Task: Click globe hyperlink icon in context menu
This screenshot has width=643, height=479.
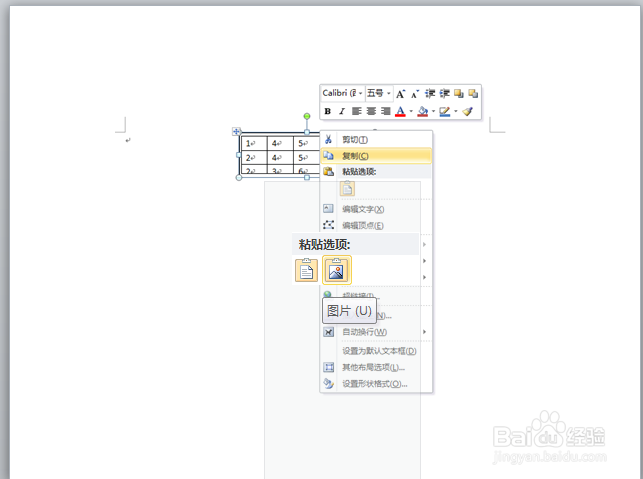Action: point(328,294)
